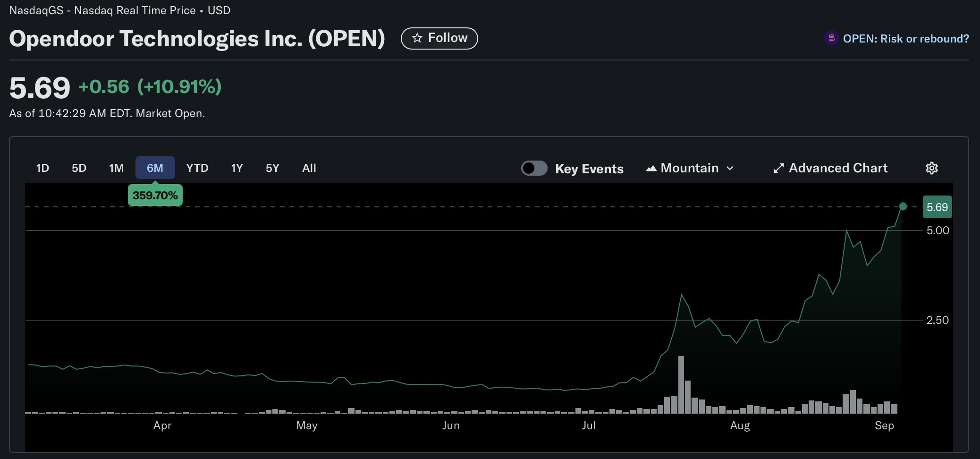
Task: Select the 5D time range tab
Action: [x=79, y=168]
